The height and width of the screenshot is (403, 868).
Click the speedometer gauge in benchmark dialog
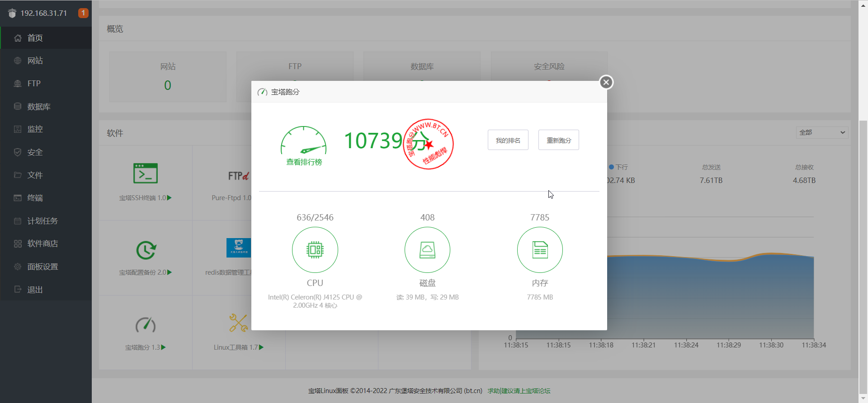point(303,141)
